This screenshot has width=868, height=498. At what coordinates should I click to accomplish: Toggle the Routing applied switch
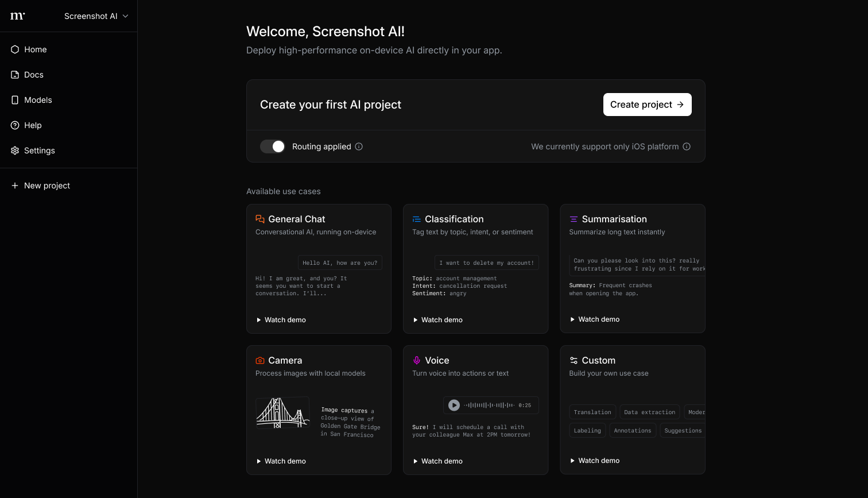273,146
